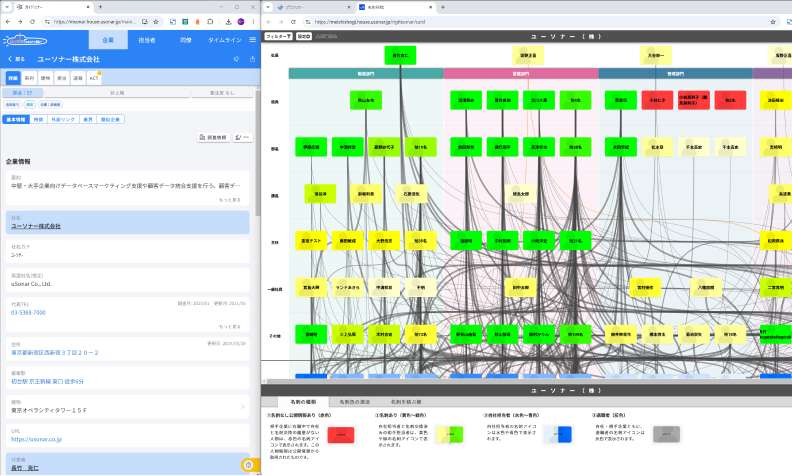
Task: Select the ACT tab with orange badge
Action: 94,77
